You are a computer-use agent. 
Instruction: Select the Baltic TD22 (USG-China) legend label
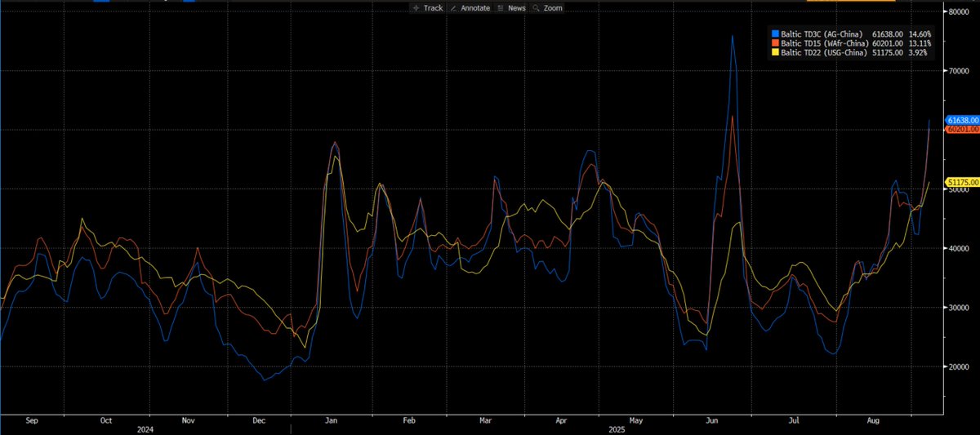tap(824, 52)
